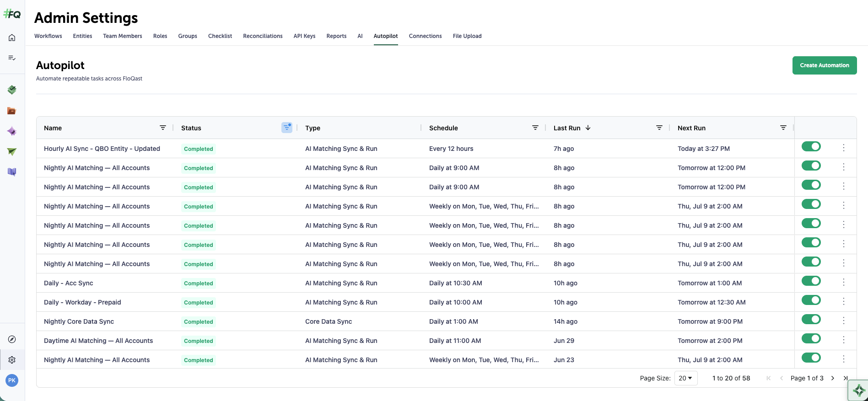868x401 pixels.
Task: Switch to the Reconciliations tab
Action: click(x=263, y=36)
